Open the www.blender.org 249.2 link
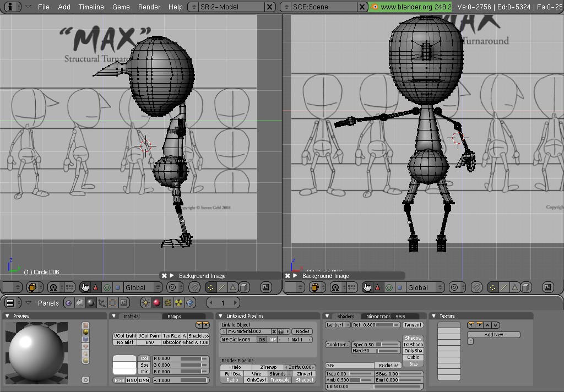Viewport: 564px width, 392px height. (410, 7)
